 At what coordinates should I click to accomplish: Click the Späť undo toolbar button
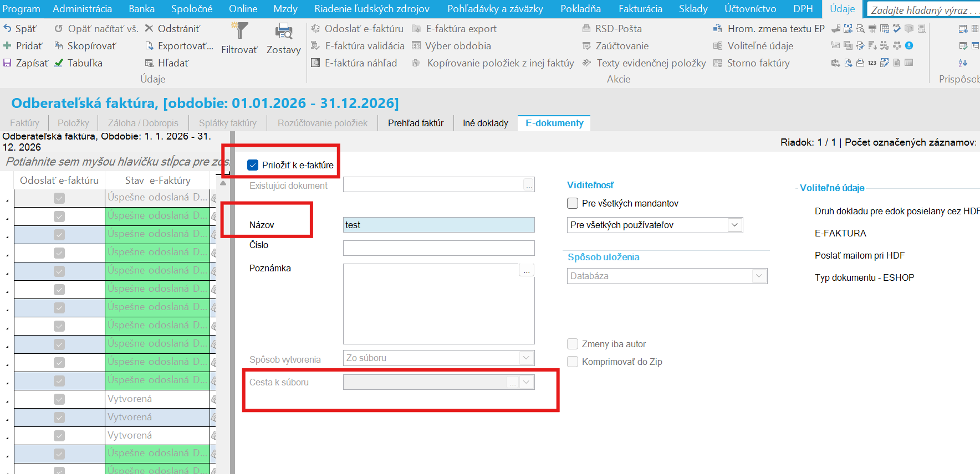pyautogui.click(x=20, y=29)
